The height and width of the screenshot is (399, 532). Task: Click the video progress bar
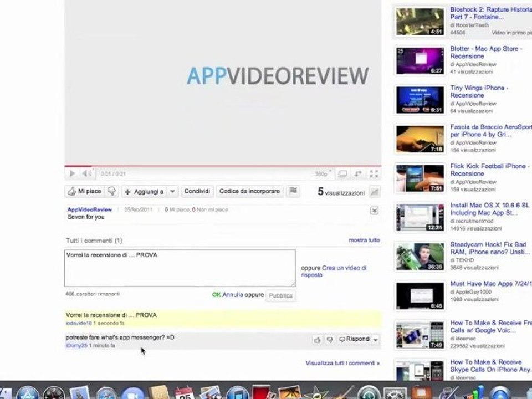click(223, 166)
